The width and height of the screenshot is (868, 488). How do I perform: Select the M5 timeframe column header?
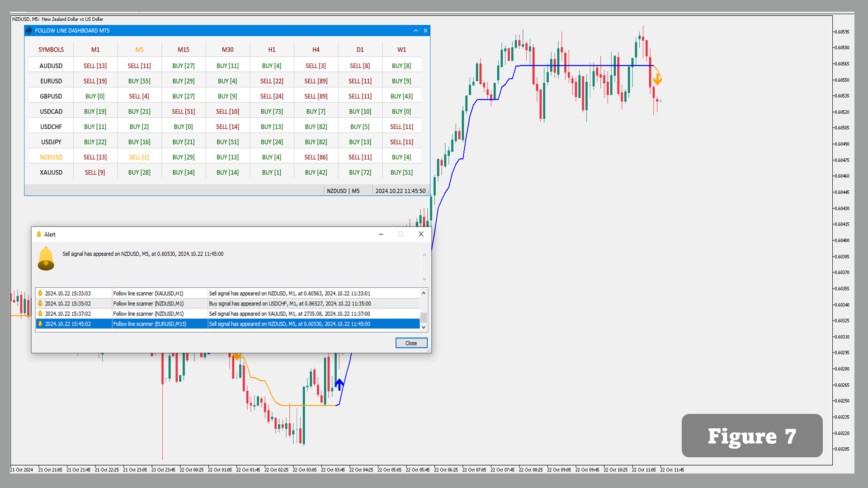pos(139,50)
